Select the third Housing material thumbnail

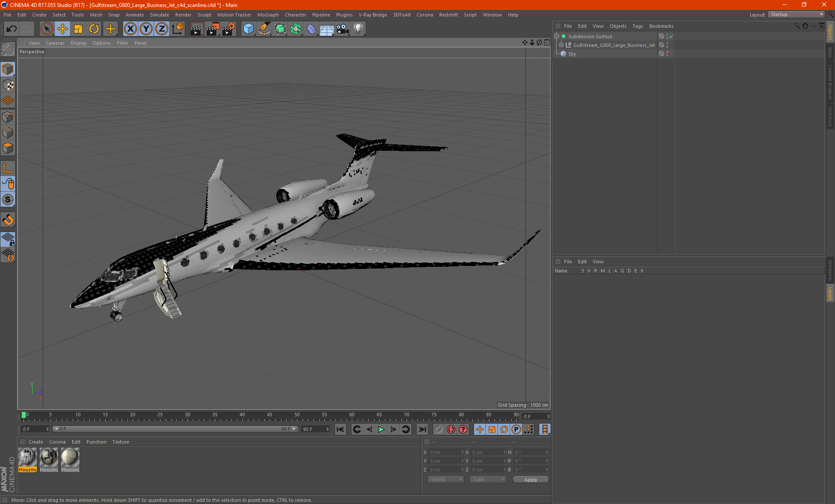pos(70,460)
